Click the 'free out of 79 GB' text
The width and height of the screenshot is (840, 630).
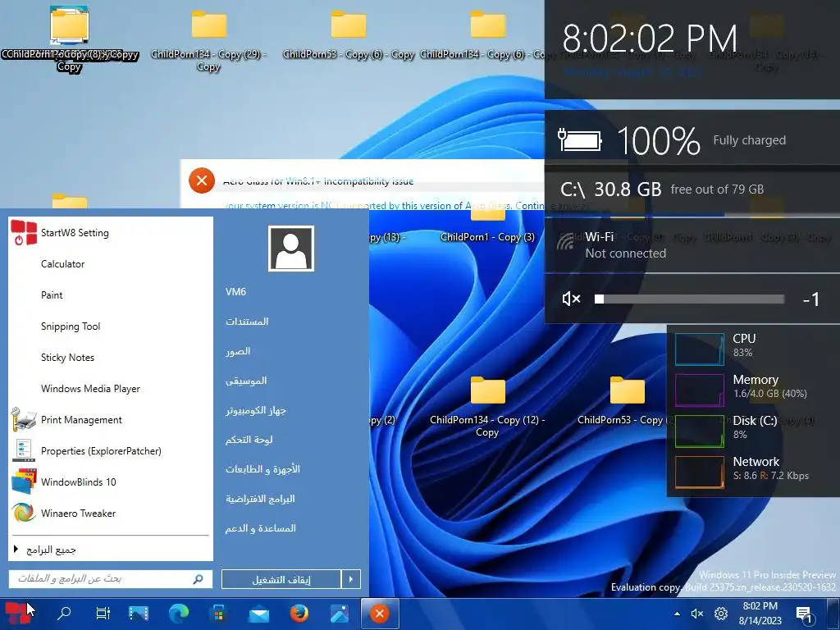tap(717, 189)
